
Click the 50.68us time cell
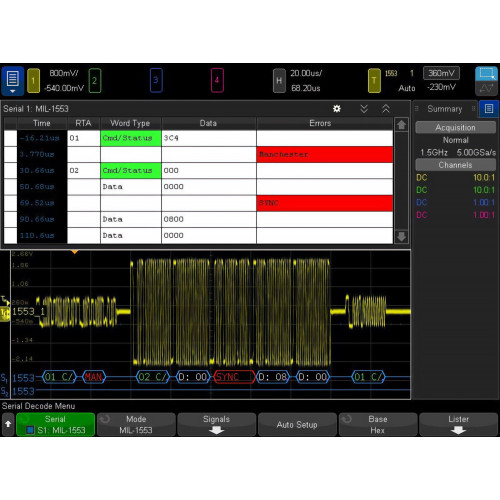coord(42,187)
